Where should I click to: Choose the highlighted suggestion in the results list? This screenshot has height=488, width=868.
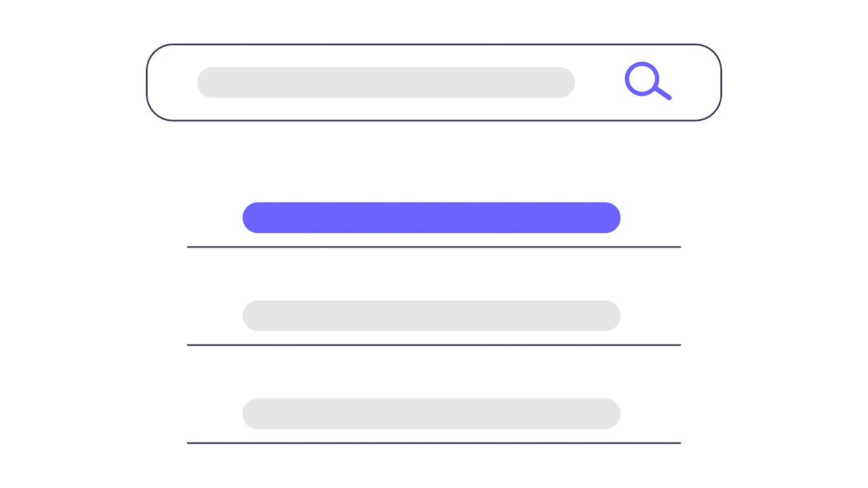[x=431, y=218]
